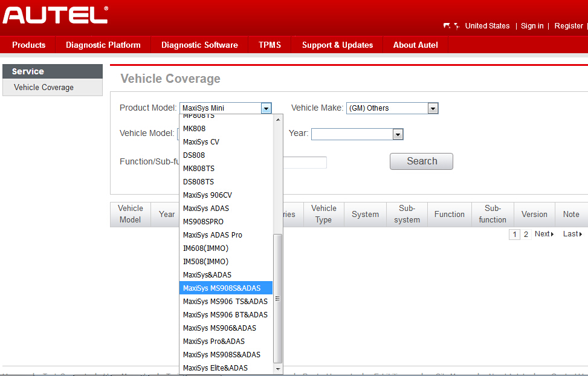Jump to the Last results page

pyautogui.click(x=572, y=234)
